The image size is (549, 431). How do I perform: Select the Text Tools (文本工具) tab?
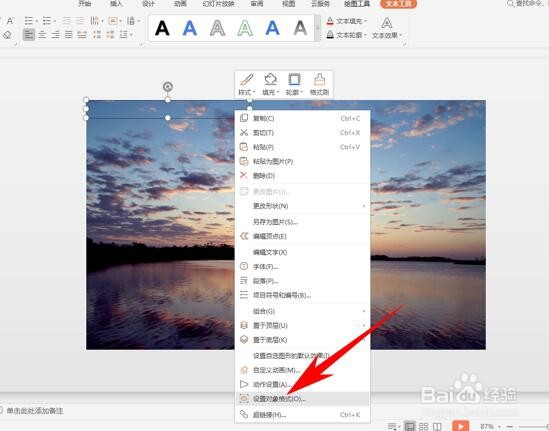coord(398,4)
